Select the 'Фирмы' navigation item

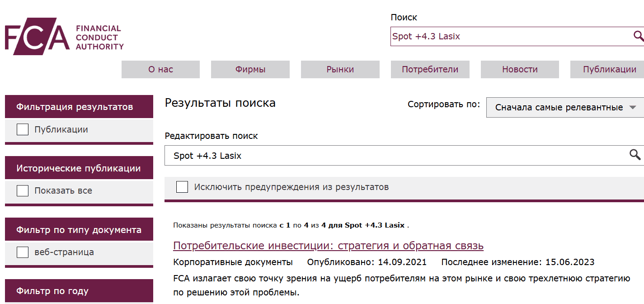(x=250, y=69)
